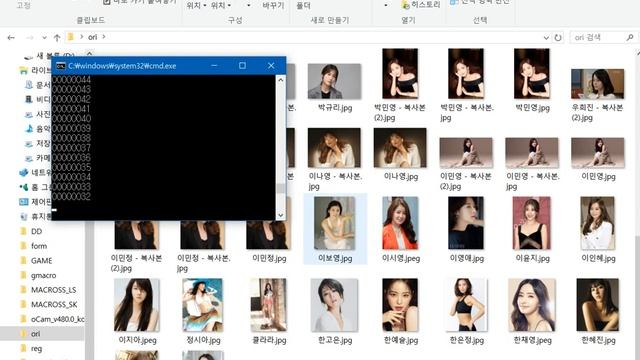Go back using the Explorer back arrow
Image resolution: width=640 pixels, height=360 pixels.
point(11,38)
